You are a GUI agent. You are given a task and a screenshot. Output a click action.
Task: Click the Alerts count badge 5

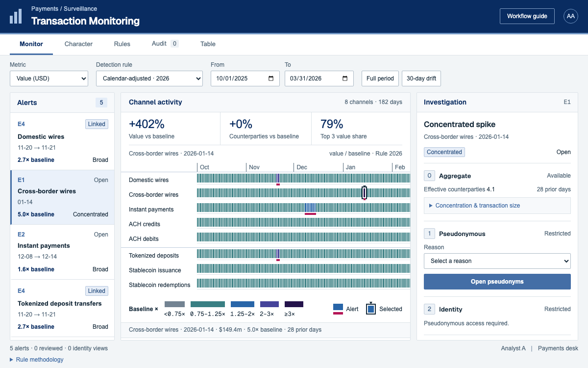click(x=101, y=103)
